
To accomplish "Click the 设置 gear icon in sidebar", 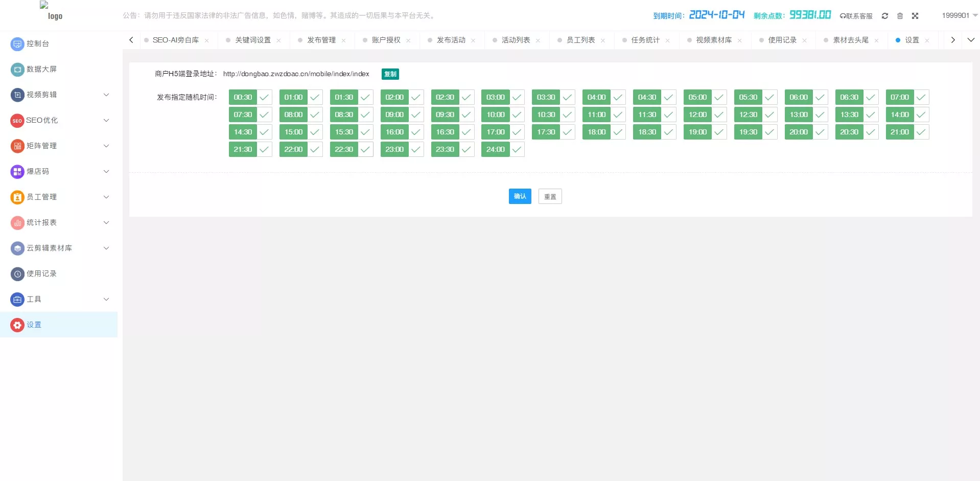I will point(17,325).
